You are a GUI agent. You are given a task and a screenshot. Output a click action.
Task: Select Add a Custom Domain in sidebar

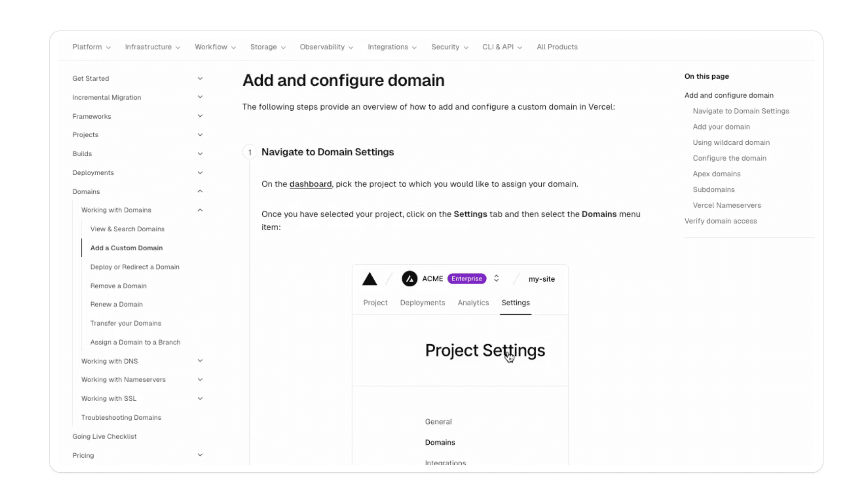point(126,248)
